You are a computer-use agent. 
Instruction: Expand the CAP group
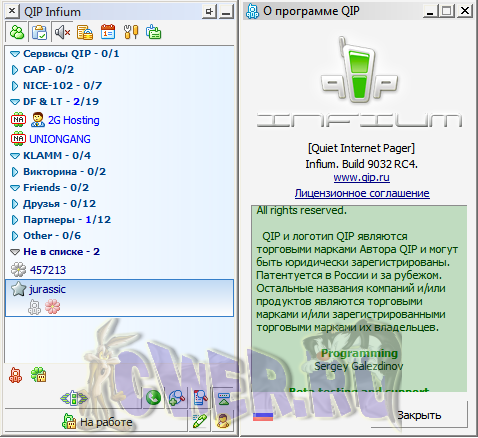click(15, 70)
